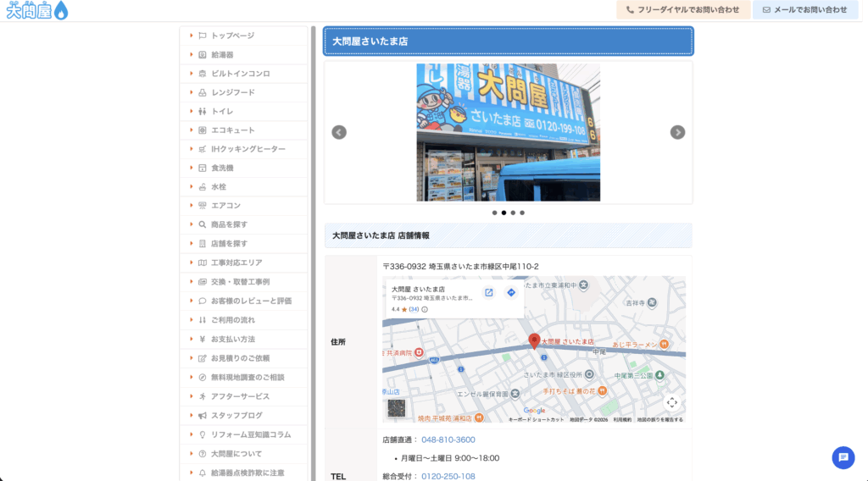Click the air conditioner icon beside エアコン

coord(202,205)
